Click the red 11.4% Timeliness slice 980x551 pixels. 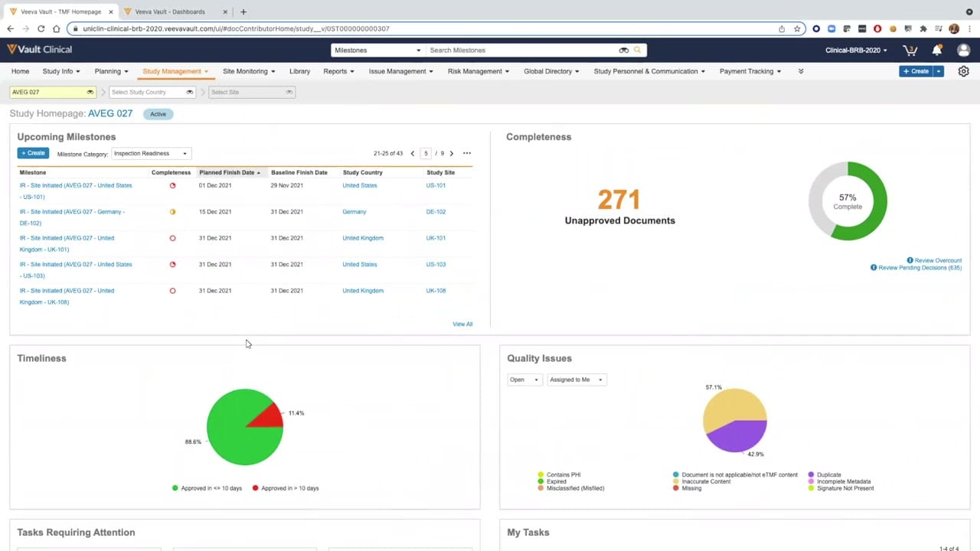(269, 416)
